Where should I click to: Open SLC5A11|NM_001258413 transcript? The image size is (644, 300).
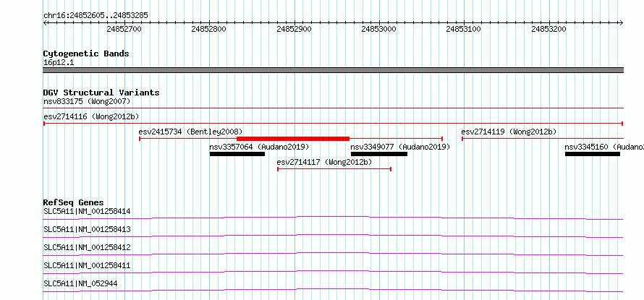coord(87,229)
